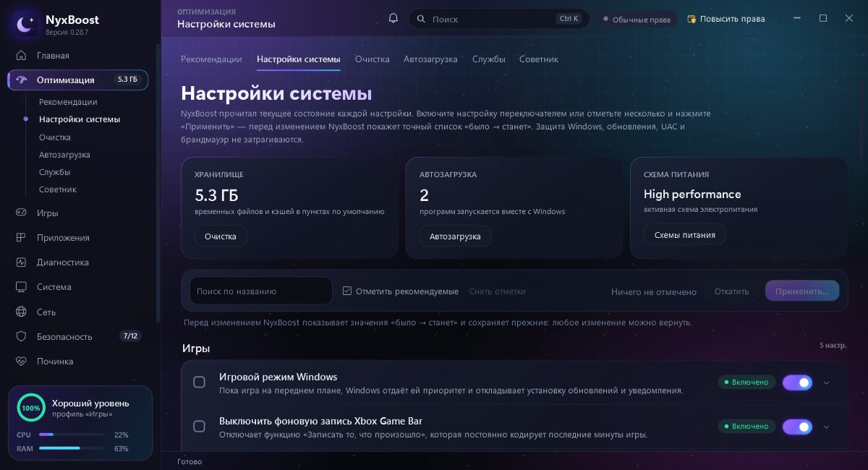Click the Обычные права status indicator
The image size is (868, 470).
tap(637, 20)
